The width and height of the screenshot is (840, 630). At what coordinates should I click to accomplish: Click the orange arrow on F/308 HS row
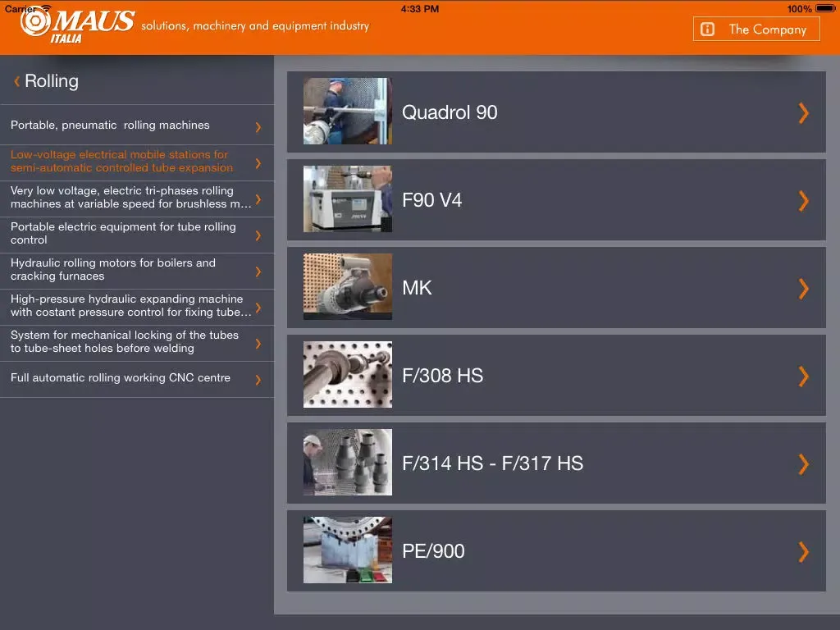click(x=803, y=377)
